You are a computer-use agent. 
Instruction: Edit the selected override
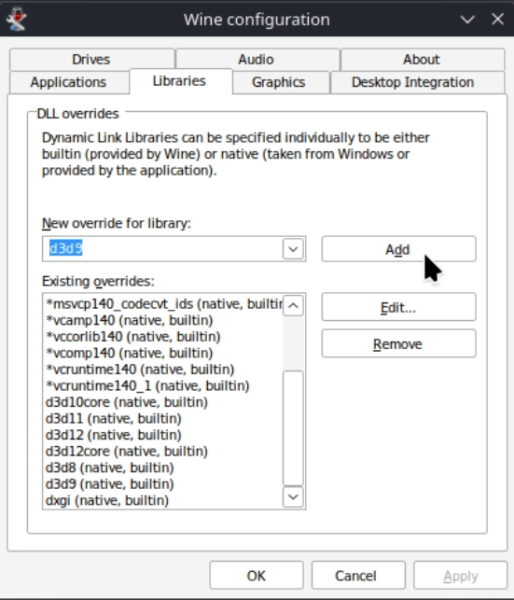click(399, 307)
